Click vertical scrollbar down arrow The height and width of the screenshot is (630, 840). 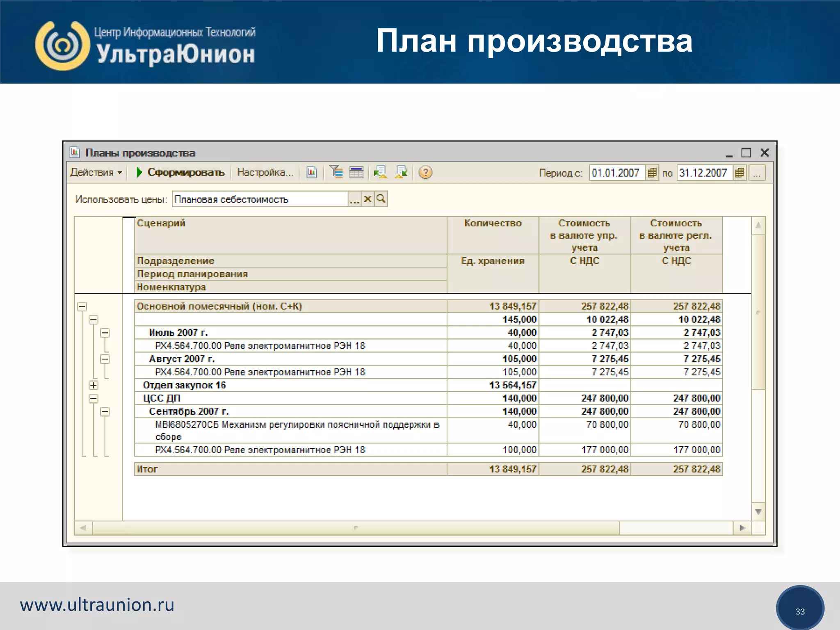pos(758,512)
